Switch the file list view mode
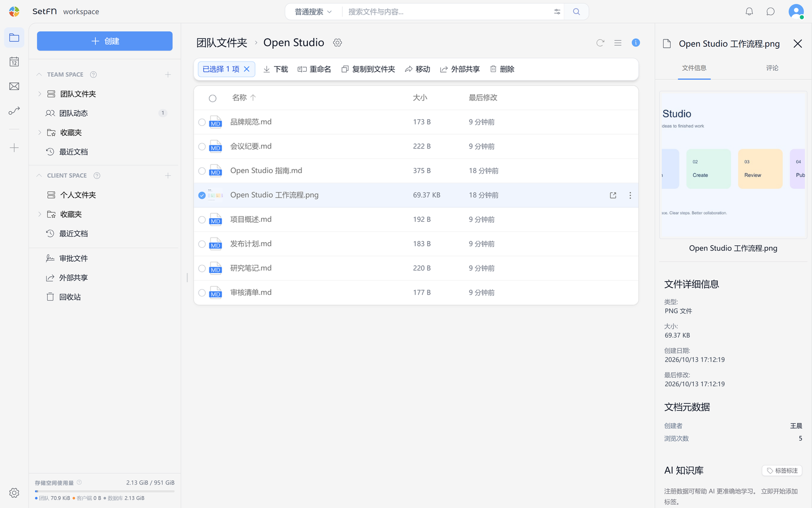 click(x=618, y=43)
